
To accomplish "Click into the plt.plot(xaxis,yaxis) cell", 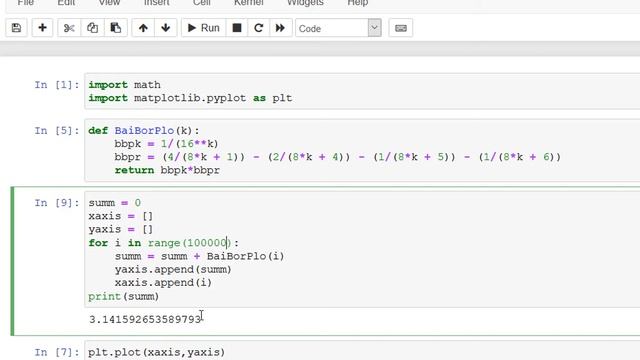I will [362, 351].
